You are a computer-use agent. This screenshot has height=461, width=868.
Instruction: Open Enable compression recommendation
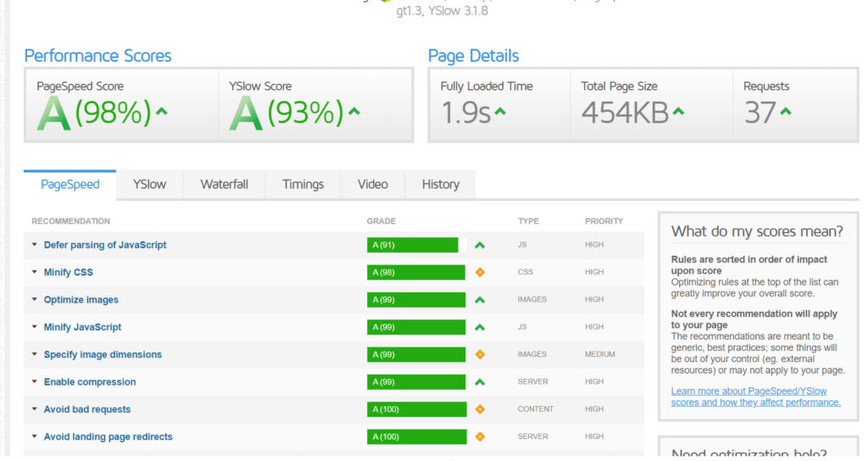[90, 382]
